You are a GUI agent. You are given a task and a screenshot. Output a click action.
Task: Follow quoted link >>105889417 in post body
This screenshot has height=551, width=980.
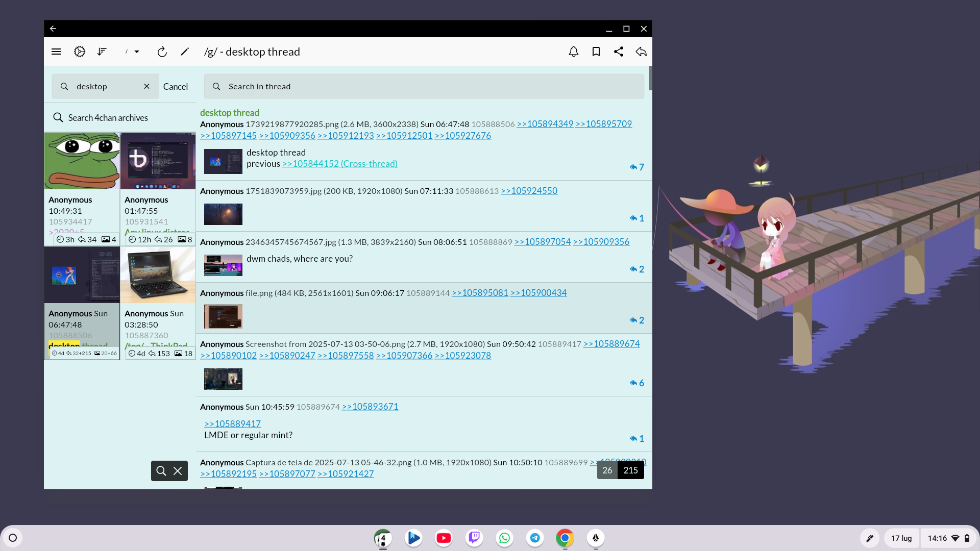coord(232,424)
